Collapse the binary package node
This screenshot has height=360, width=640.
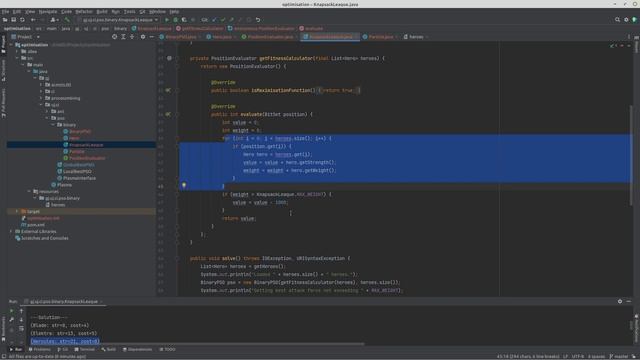coord(53,124)
